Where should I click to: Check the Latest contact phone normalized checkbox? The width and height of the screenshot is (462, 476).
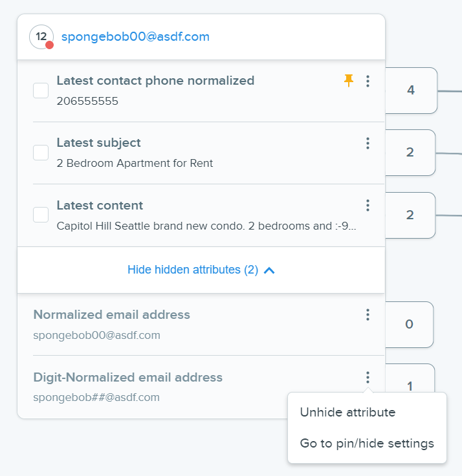[x=41, y=91]
